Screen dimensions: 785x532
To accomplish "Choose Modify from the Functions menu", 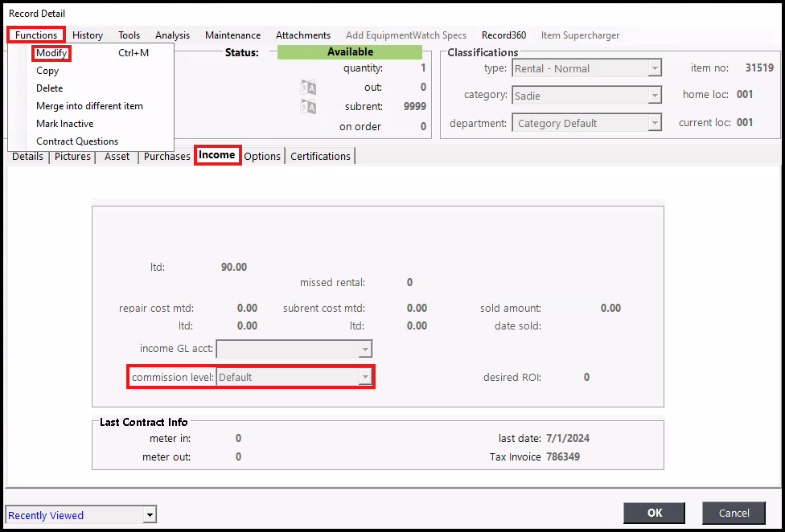I will click(51, 53).
